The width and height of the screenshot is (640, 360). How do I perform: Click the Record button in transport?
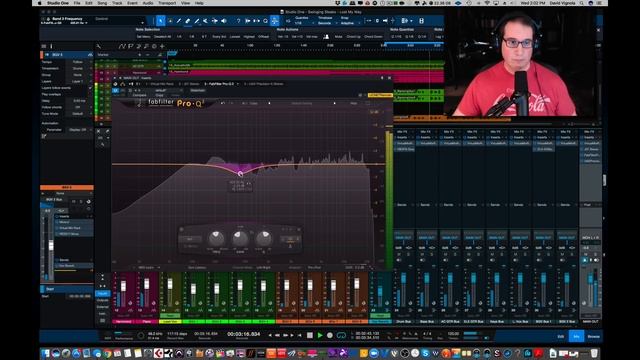(330, 335)
